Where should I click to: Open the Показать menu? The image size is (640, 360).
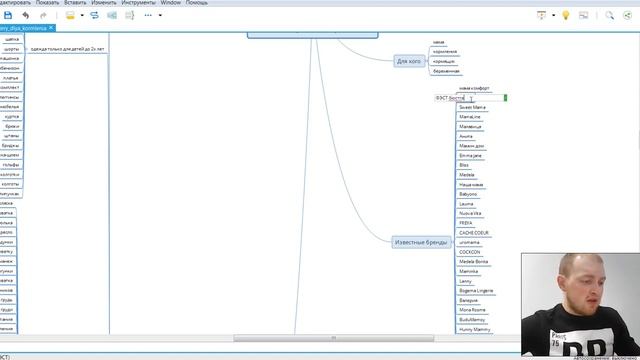[47, 2]
